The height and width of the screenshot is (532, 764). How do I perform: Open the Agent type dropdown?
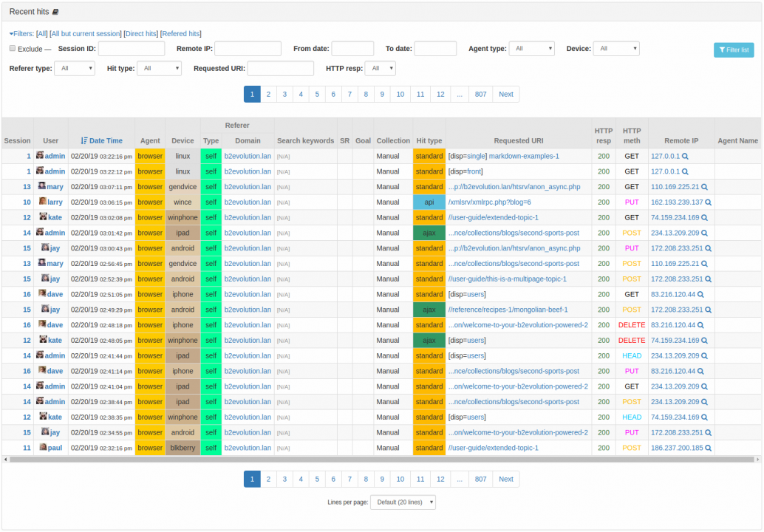click(x=531, y=49)
